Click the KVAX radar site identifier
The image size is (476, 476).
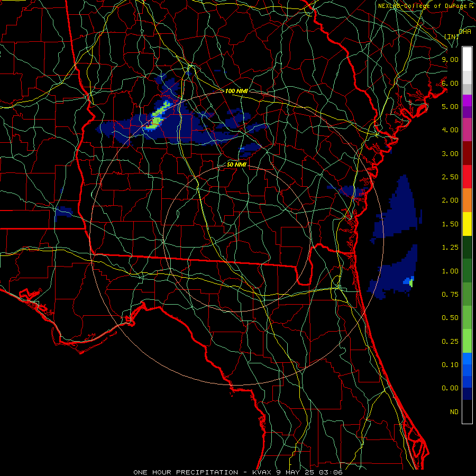tap(262, 472)
